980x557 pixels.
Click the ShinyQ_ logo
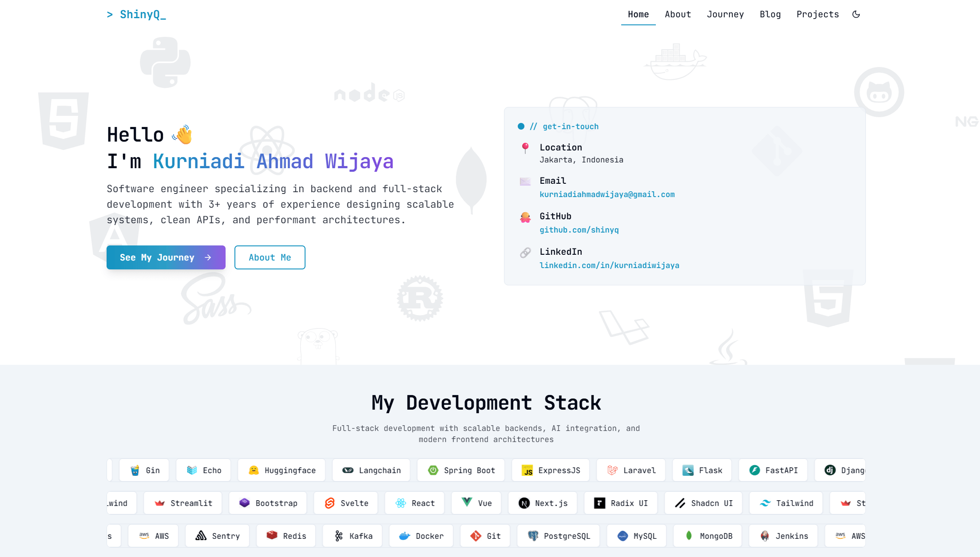137,14
